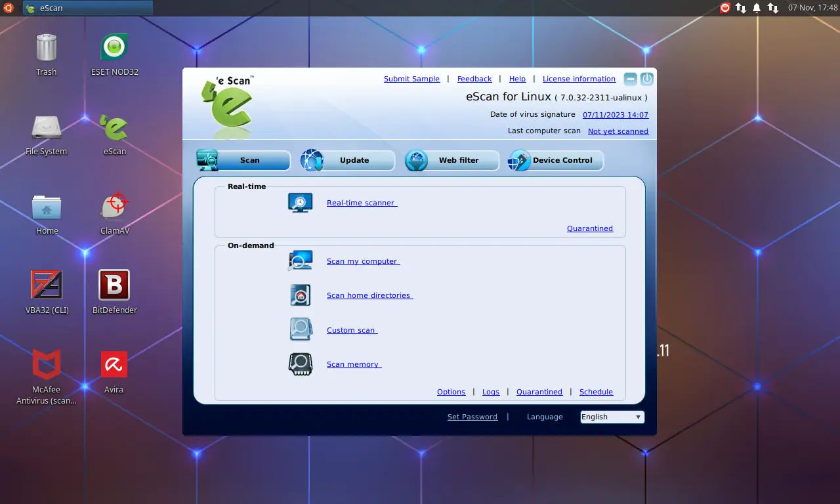Click the Set Password option
This screenshot has width=840, height=504.
[x=472, y=417]
